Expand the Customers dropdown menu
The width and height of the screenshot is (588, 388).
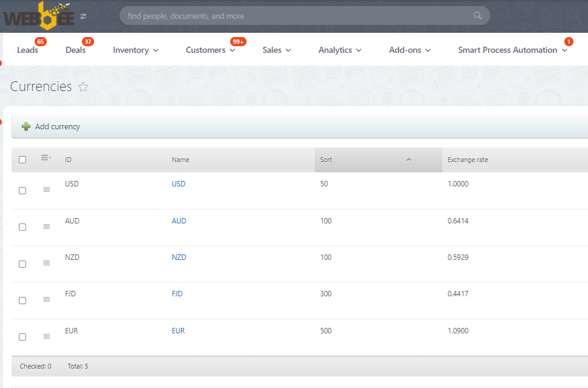[x=210, y=50]
